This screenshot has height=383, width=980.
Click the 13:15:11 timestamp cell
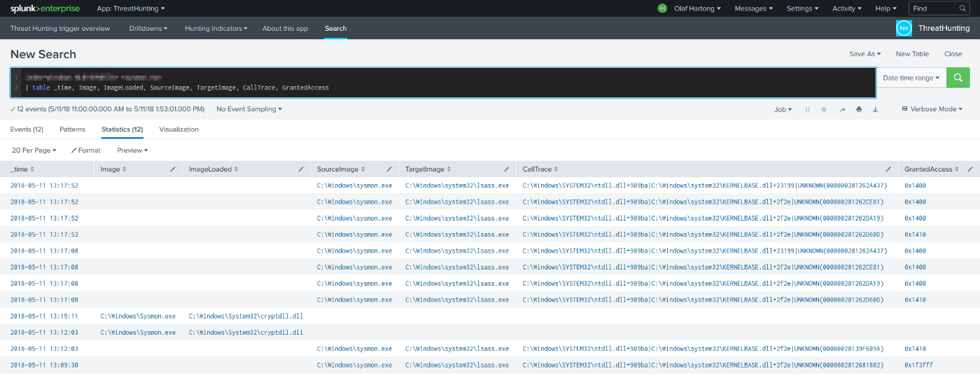[x=44, y=316]
